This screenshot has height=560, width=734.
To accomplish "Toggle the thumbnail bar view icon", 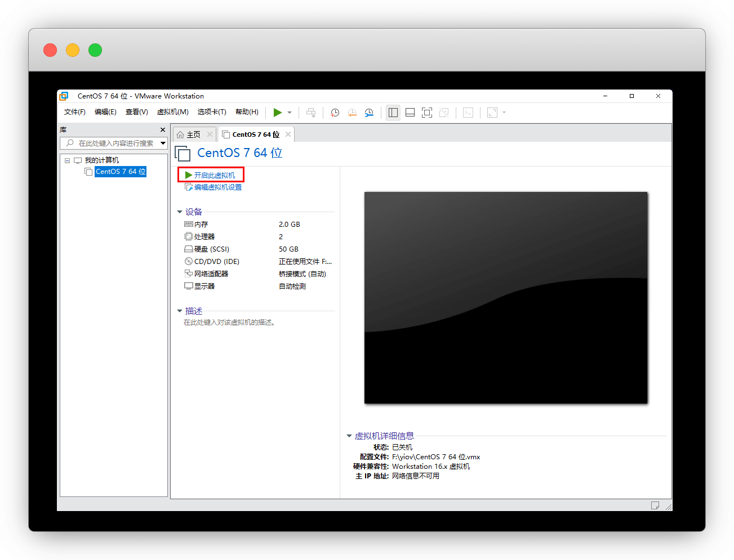I will [410, 113].
